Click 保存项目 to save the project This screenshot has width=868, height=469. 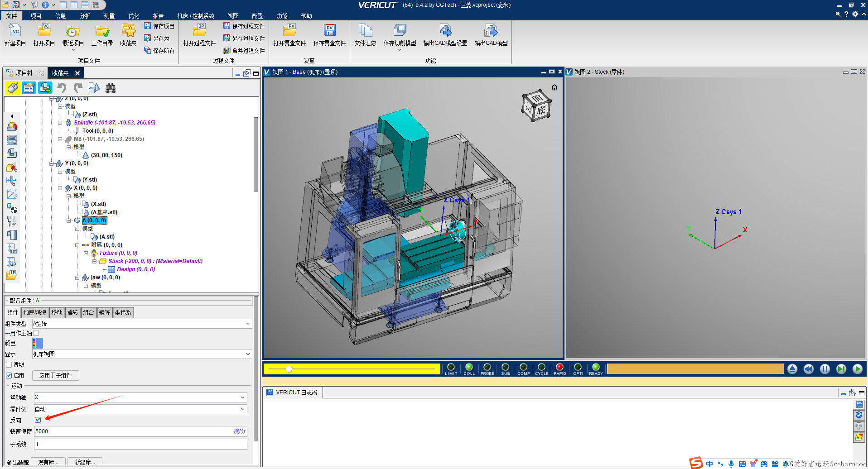coord(159,26)
